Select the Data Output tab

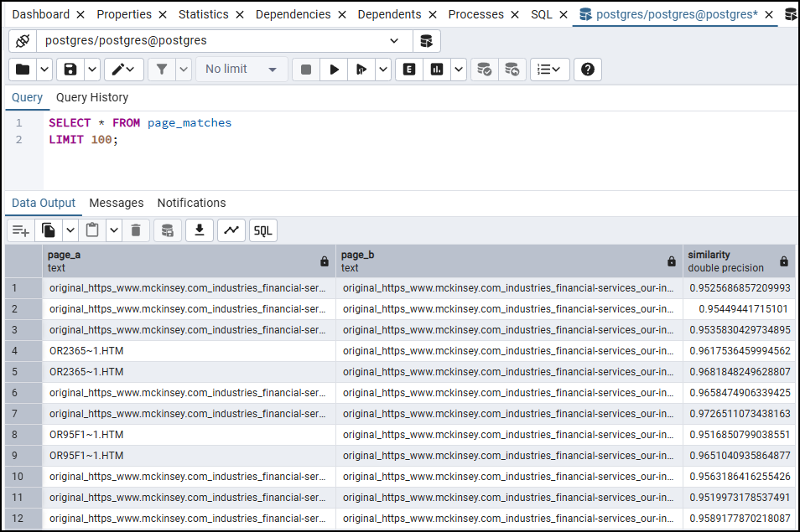44,203
